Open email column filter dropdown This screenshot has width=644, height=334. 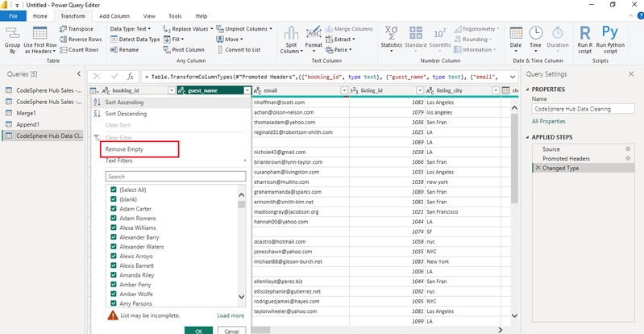[344, 90]
